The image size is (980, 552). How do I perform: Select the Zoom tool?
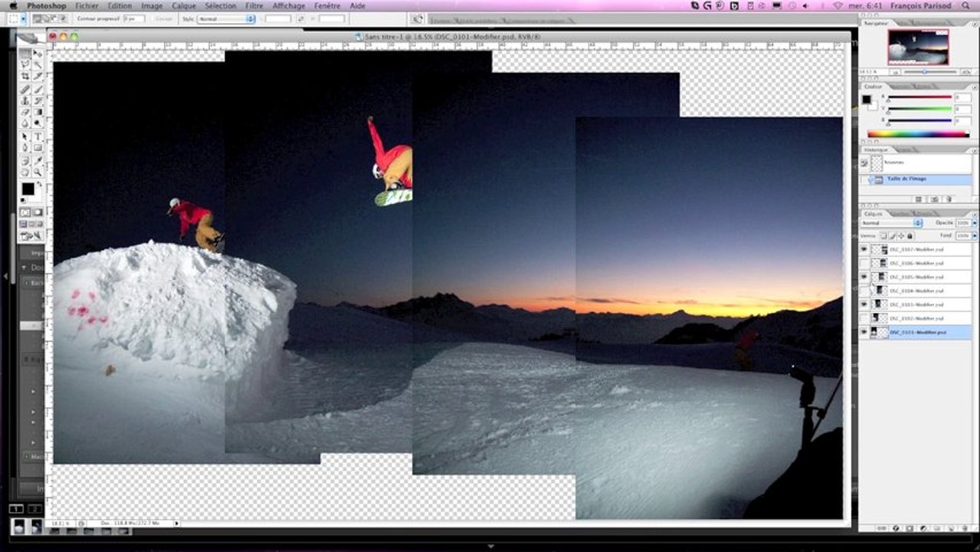tap(38, 172)
